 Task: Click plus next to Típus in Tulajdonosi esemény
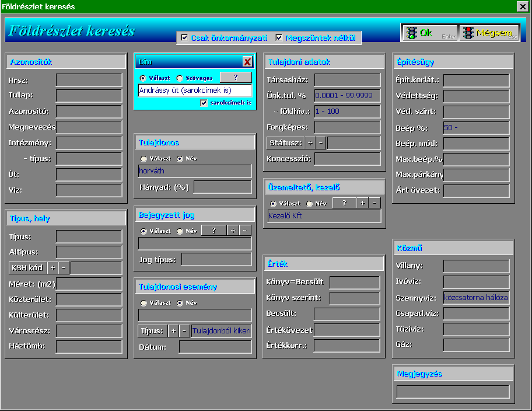pos(173,331)
